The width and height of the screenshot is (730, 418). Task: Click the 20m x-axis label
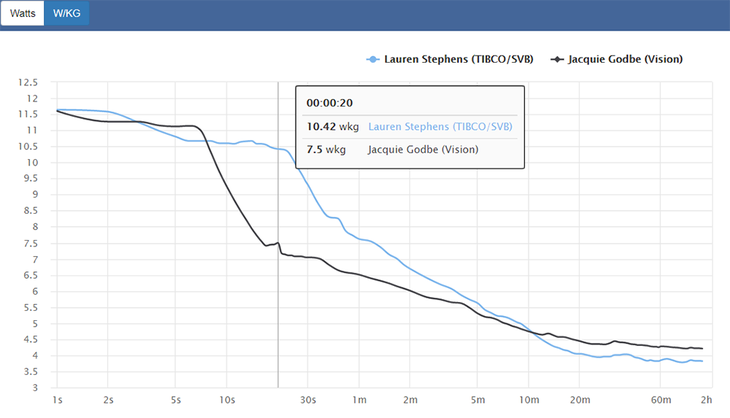(x=580, y=400)
